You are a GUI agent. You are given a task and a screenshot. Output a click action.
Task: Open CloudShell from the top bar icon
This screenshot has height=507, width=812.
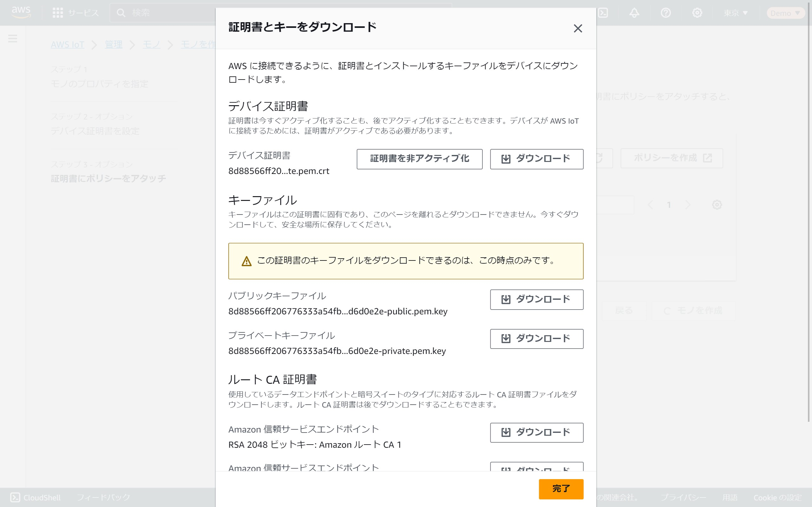click(603, 13)
